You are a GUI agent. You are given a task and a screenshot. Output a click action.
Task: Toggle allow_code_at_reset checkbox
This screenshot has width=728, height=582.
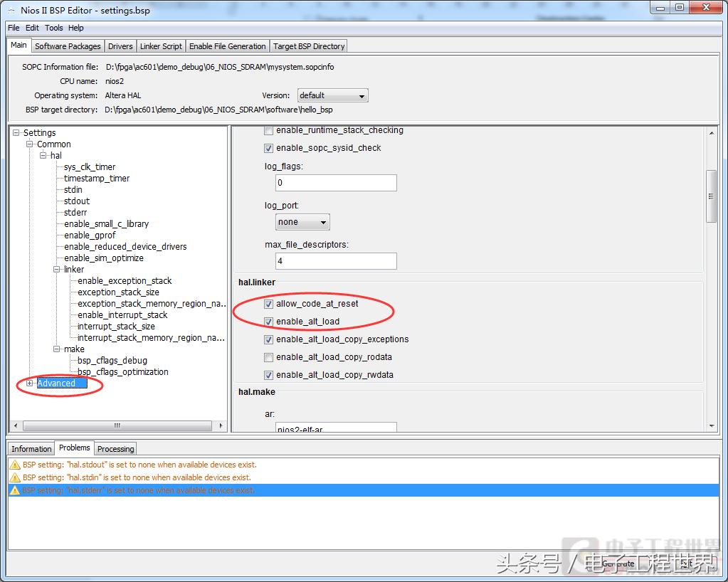pos(268,304)
